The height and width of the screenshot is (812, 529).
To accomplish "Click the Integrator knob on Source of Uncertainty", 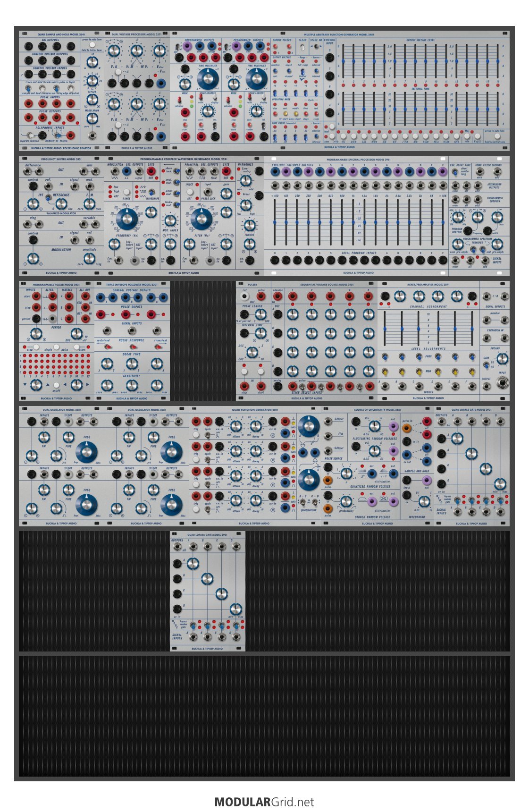I will point(424,501).
